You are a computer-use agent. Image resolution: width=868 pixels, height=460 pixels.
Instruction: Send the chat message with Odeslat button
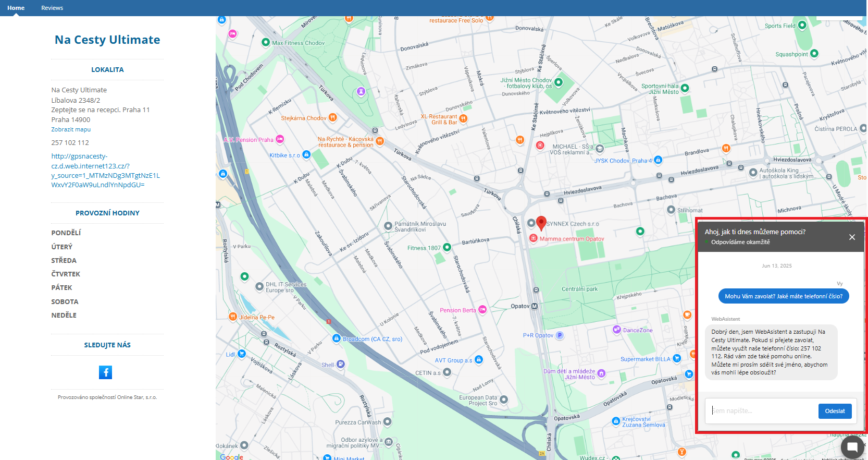[x=835, y=411]
